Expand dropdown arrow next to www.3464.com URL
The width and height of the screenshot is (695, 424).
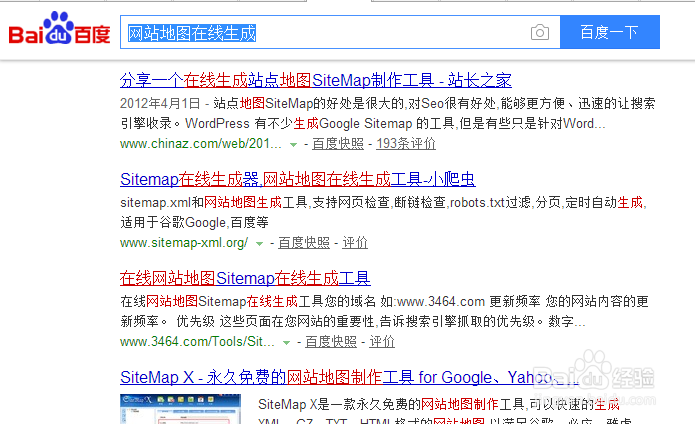pos(286,342)
